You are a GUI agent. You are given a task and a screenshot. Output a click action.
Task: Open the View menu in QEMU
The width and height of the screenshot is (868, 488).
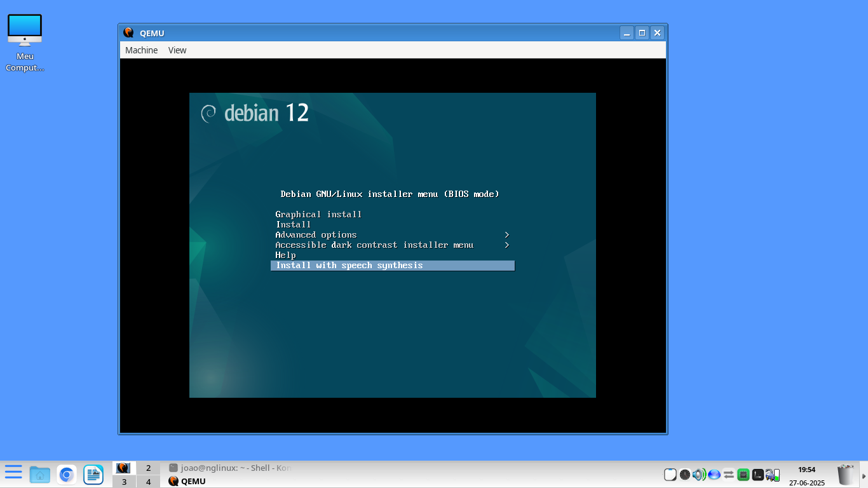tap(177, 50)
